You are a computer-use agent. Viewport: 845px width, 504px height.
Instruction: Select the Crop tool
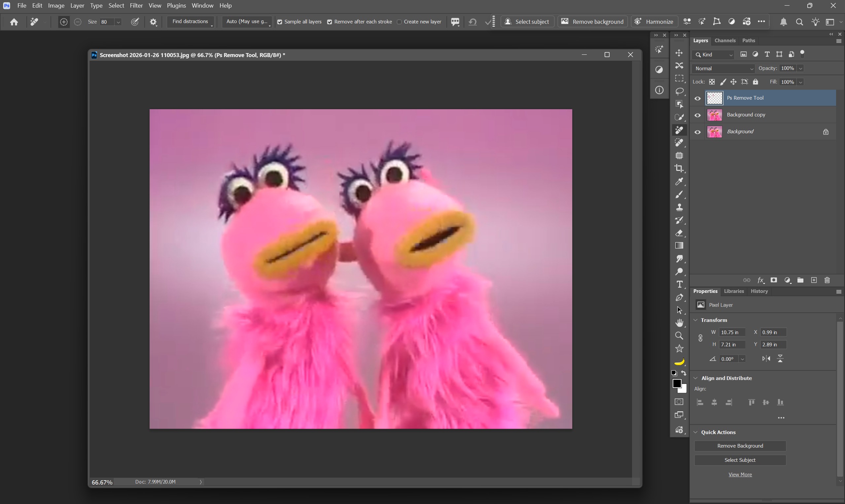(x=679, y=169)
